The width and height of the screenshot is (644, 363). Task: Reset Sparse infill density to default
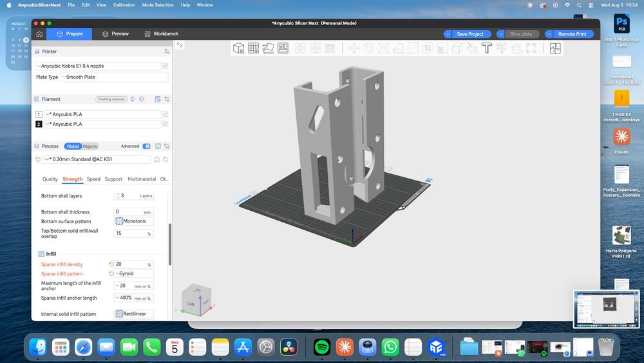pos(111,264)
